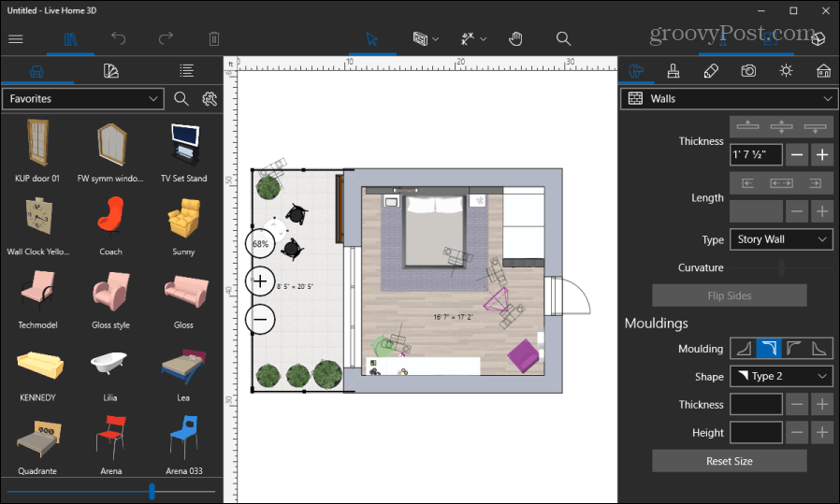Select the second moulding profile option
840x504 pixels.
pyautogui.click(x=769, y=348)
